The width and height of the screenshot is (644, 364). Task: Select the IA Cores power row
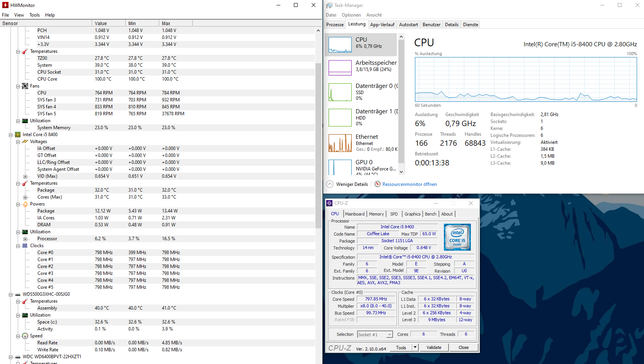pyautogui.click(x=157, y=218)
